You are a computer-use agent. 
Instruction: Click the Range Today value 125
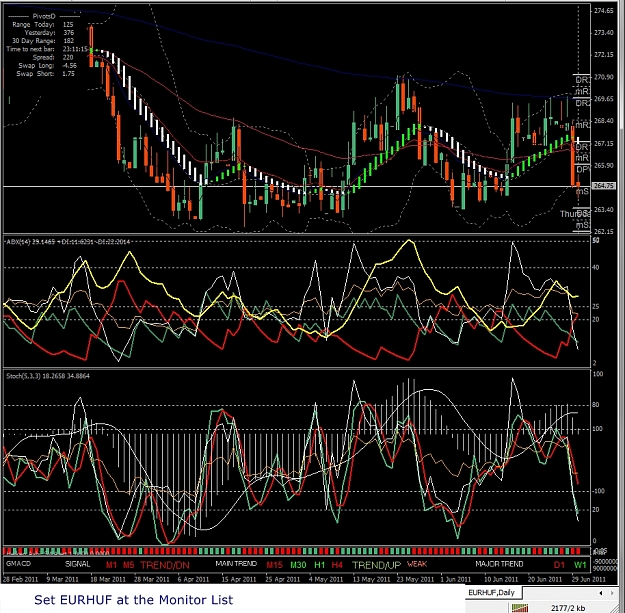click(68, 24)
